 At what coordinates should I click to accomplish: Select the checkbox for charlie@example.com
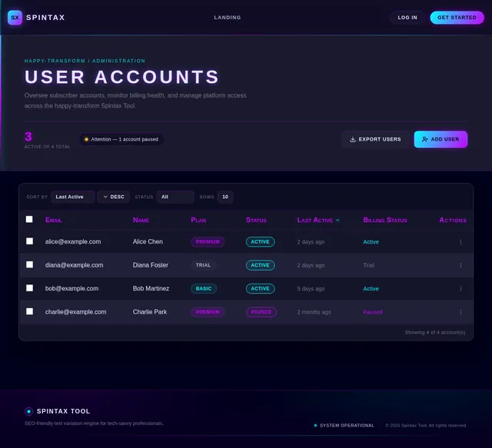(29, 311)
